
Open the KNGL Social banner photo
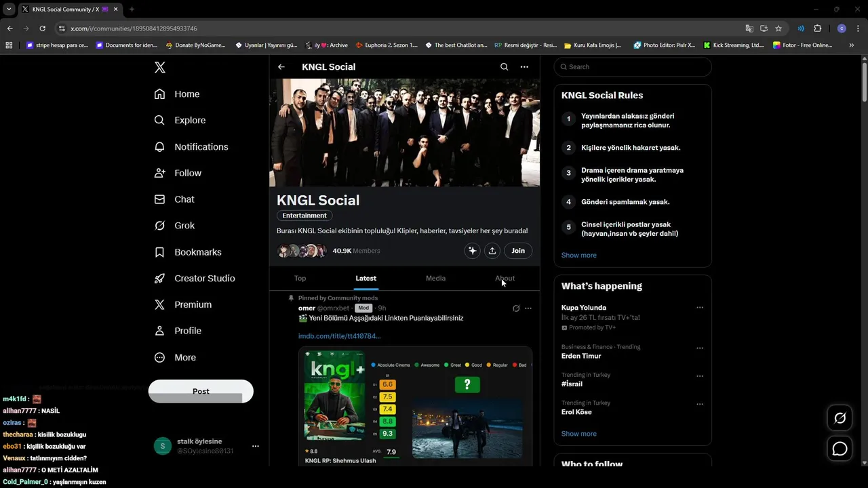404,133
